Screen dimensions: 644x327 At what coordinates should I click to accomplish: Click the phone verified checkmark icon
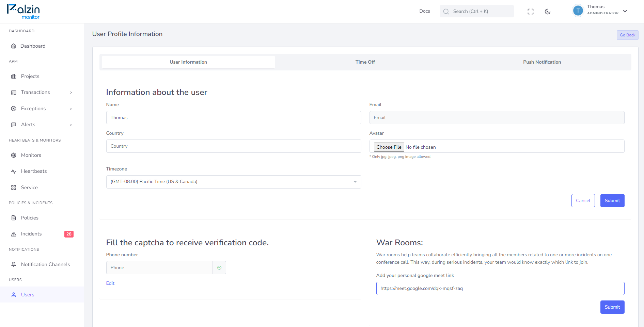point(219,268)
